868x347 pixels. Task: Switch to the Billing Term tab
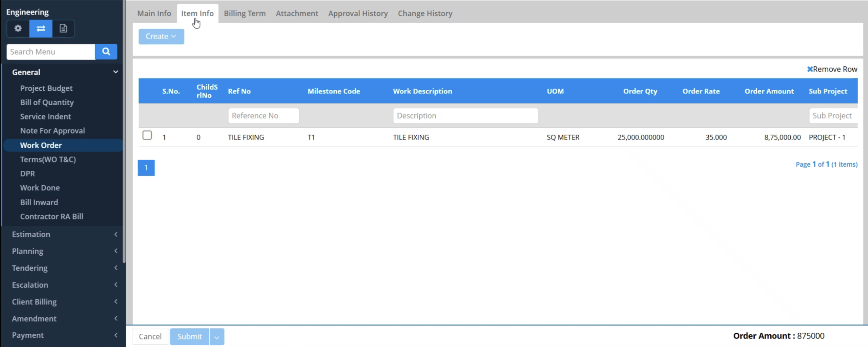(x=245, y=13)
